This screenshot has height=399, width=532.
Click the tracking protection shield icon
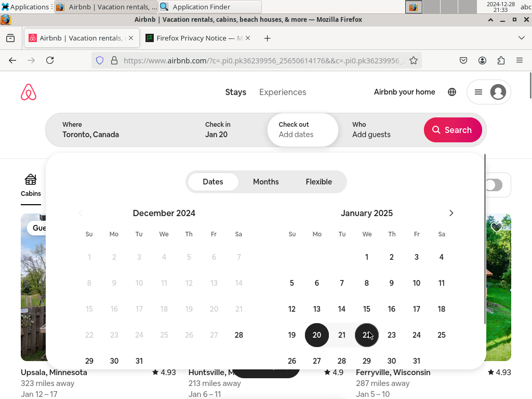tap(99, 60)
